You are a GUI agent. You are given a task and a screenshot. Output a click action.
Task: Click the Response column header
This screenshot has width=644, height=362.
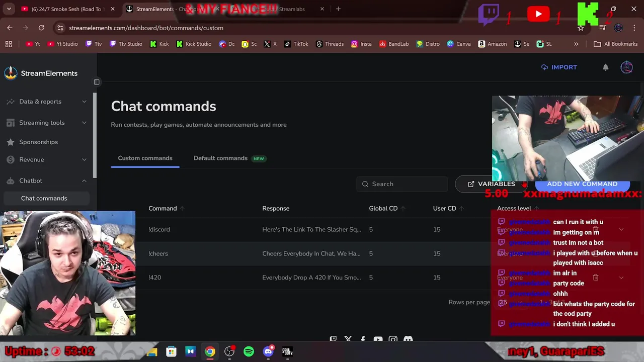click(x=276, y=208)
